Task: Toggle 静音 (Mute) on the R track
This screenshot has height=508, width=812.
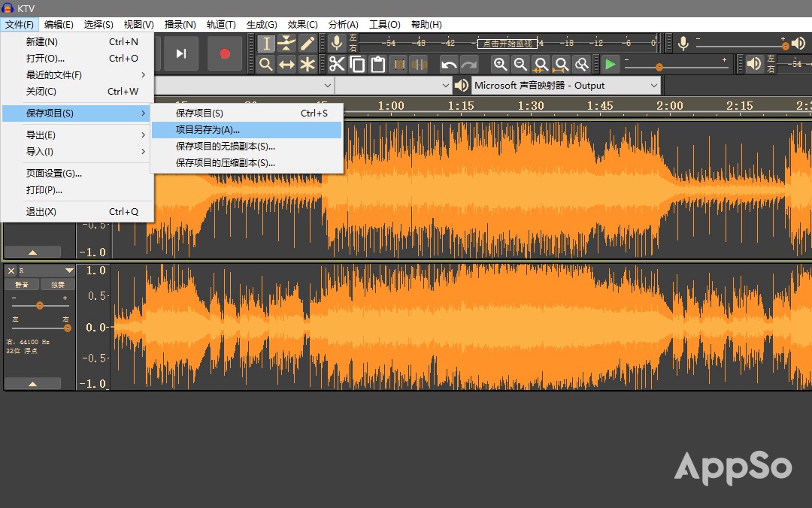Action: click(22, 285)
